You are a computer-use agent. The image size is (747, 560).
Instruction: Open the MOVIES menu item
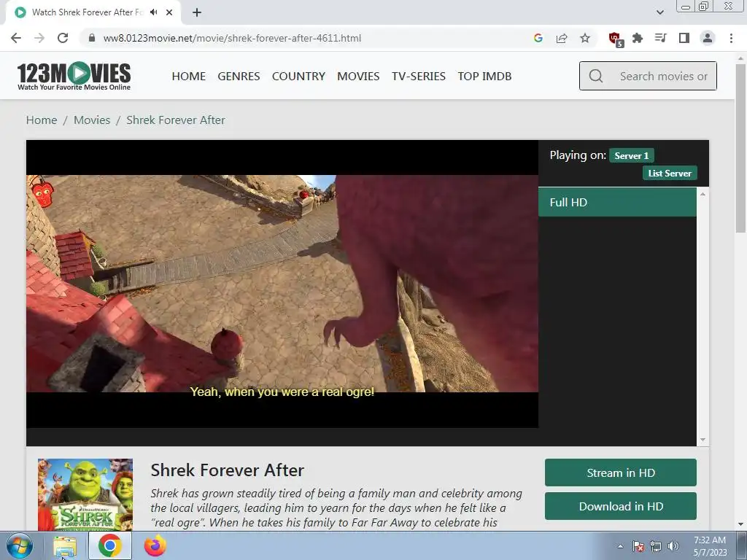pos(358,76)
